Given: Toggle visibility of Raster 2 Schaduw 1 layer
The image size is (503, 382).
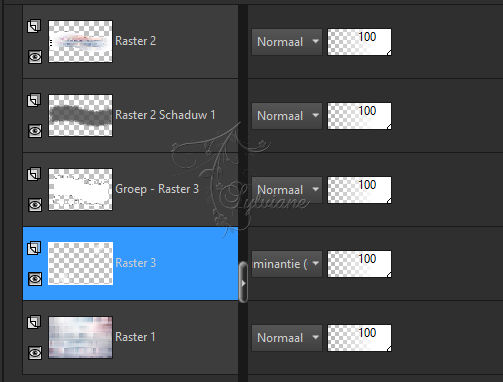Looking at the screenshot, I should (x=35, y=131).
